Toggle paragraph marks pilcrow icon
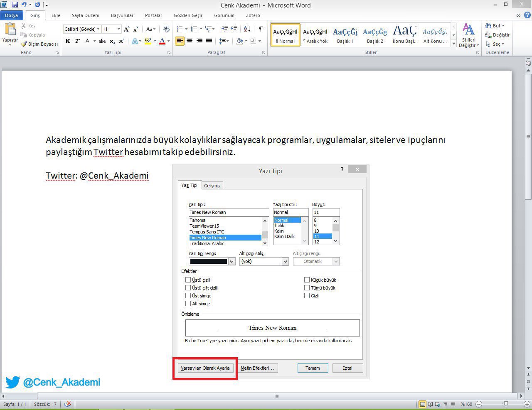The height and width of the screenshot is (410, 532). (261, 29)
